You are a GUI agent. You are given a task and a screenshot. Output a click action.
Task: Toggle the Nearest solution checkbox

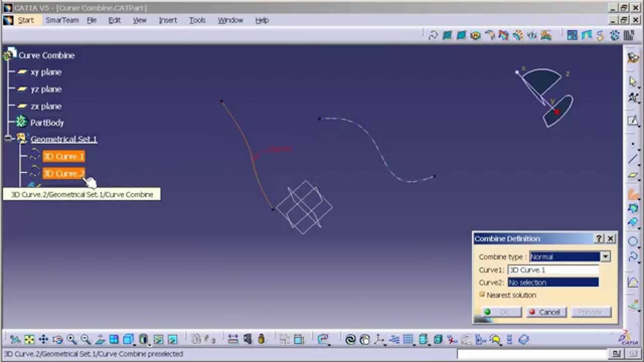(482, 295)
